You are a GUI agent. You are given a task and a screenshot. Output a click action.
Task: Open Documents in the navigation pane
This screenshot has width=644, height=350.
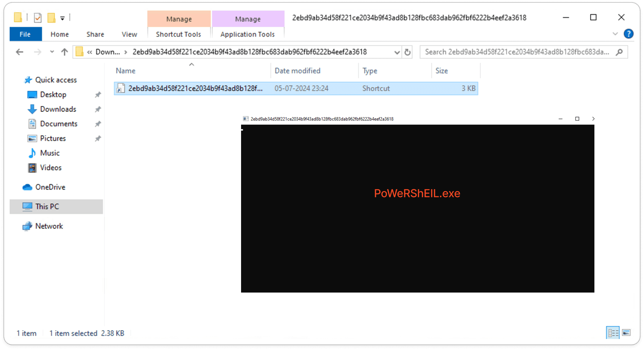[59, 124]
